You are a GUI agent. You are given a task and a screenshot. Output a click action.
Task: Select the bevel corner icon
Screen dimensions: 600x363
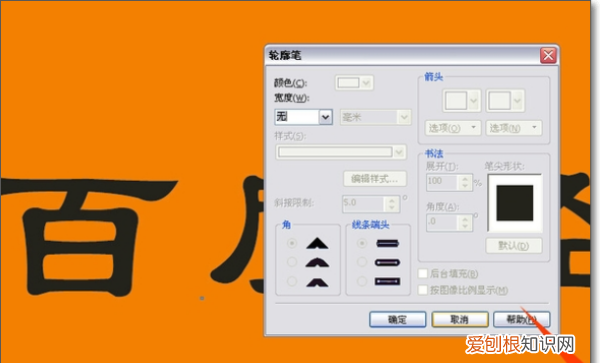point(317,282)
